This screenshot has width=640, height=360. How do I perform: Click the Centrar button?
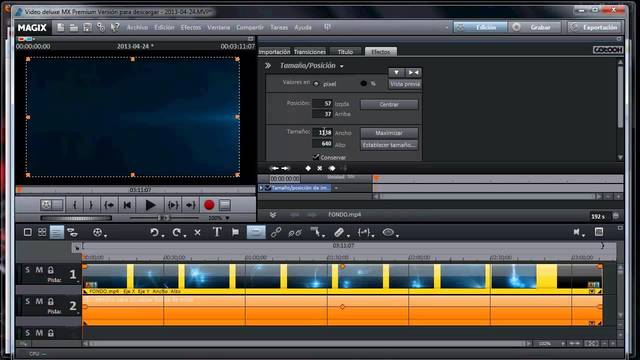coord(389,104)
